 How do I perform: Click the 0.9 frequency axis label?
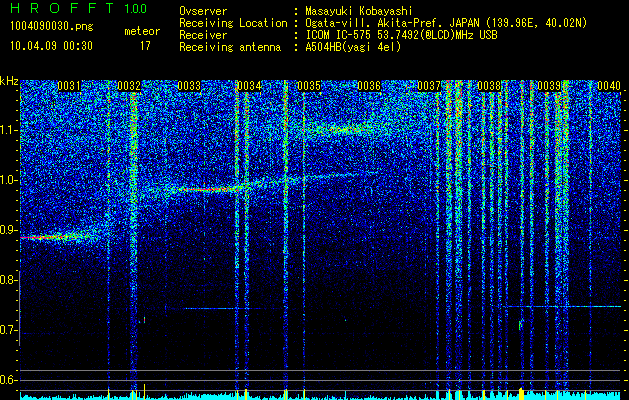pos(9,230)
